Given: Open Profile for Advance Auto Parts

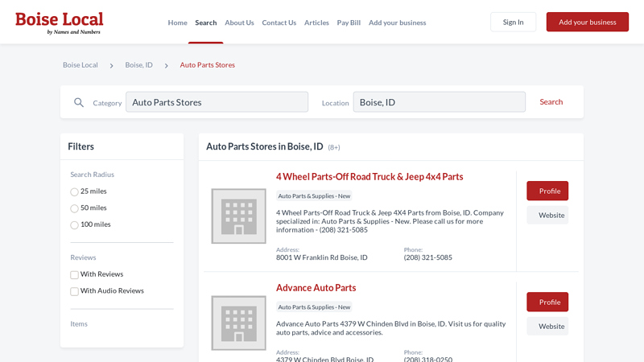Looking at the screenshot, I should [547, 302].
